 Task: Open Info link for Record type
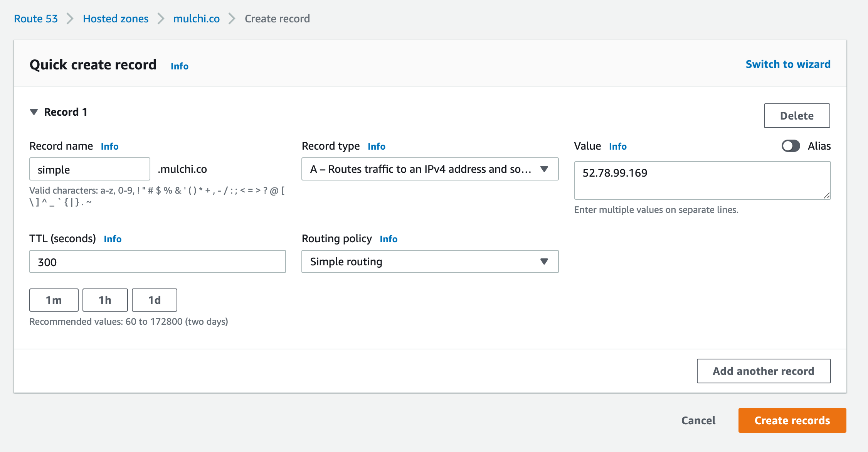[x=377, y=147]
